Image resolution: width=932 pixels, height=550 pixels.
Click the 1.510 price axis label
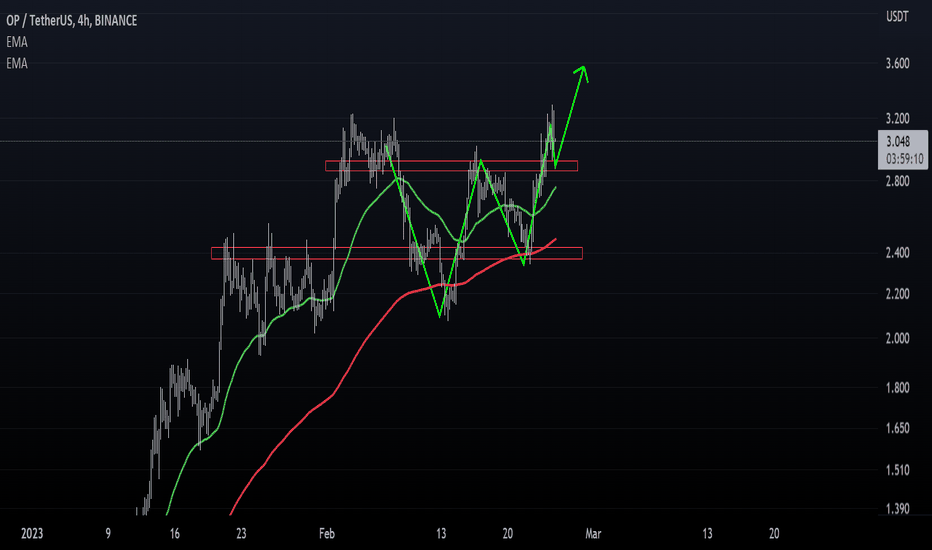898,470
